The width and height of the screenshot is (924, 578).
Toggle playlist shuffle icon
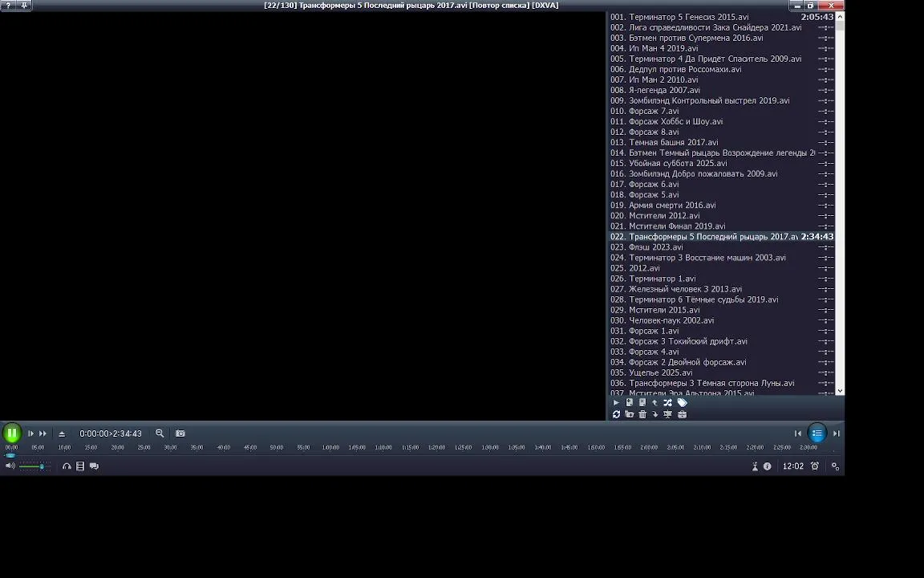[667, 403]
